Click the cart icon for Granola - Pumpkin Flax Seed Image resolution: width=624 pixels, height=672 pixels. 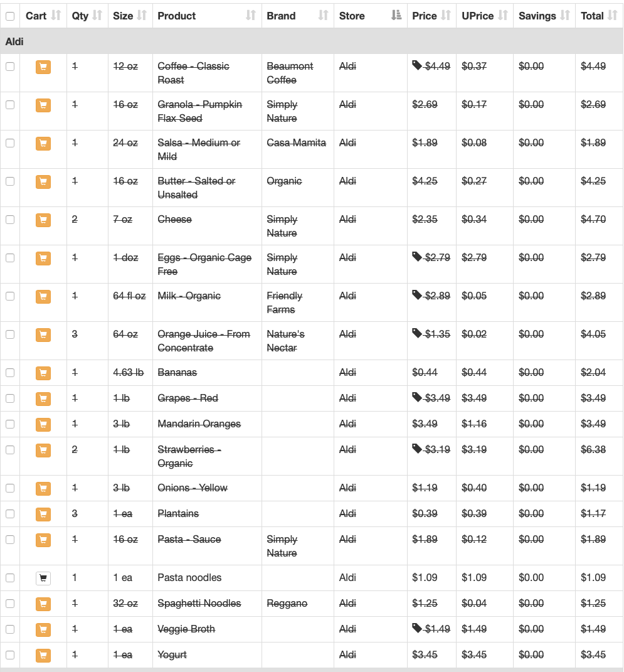(43, 105)
